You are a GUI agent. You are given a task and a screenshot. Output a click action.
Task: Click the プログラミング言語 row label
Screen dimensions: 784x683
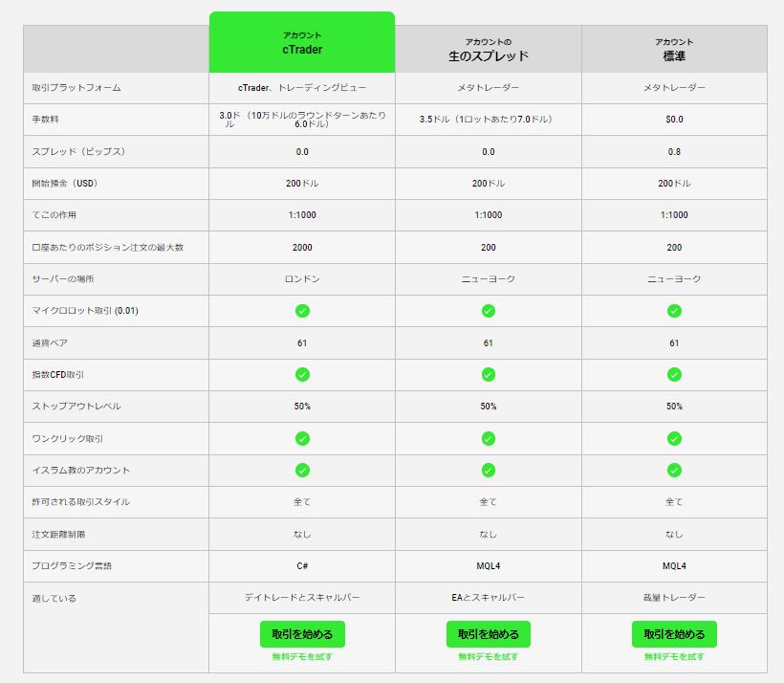72,565
